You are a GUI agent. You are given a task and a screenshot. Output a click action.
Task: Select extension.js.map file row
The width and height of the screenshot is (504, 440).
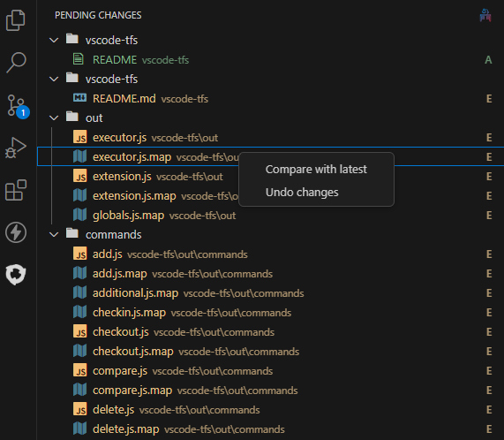click(271, 196)
